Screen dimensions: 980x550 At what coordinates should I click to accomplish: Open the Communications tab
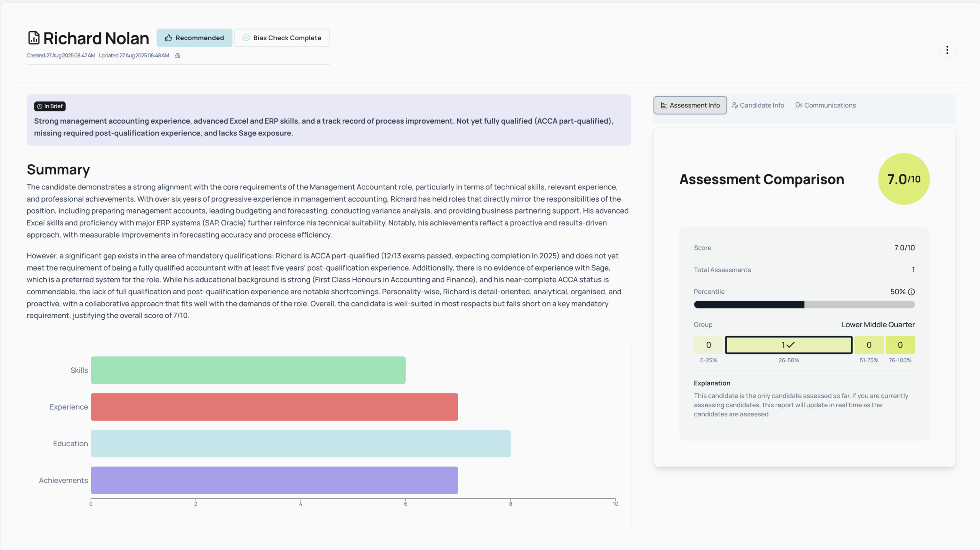pyautogui.click(x=825, y=105)
